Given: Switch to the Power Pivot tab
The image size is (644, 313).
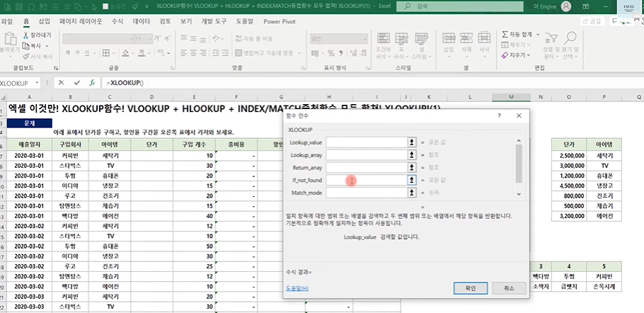Looking at the screenshot, I should [x=279, y=21].
